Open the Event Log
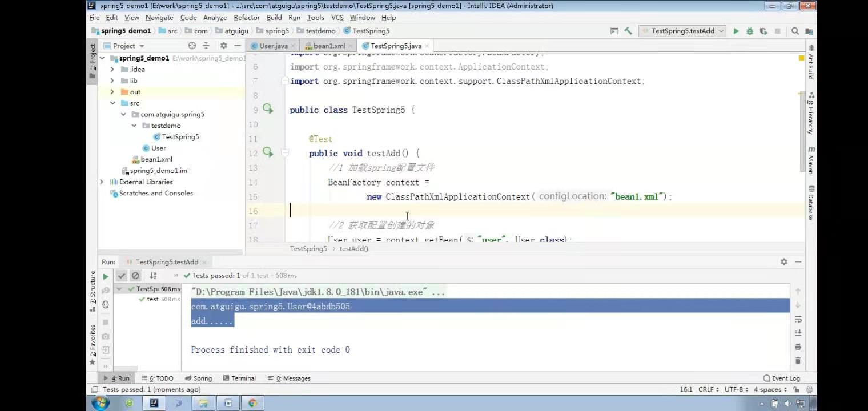 point(782,378)
